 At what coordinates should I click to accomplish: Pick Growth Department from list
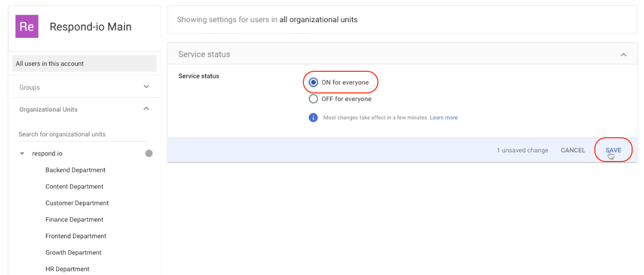click(x=73, y=252)
